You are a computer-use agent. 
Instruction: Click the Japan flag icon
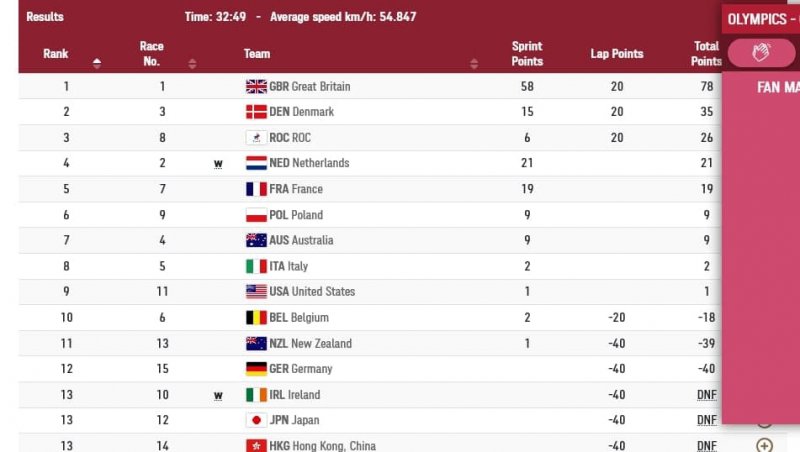(x=256, y=420)
